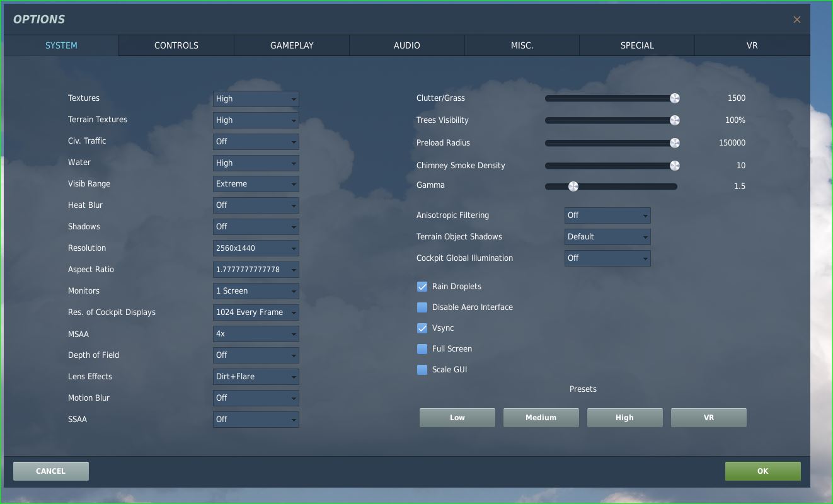Screen dimensions: 833x504
Task: Open Terrain Object Shadows dropdown
Action: [x=607, y=237]
